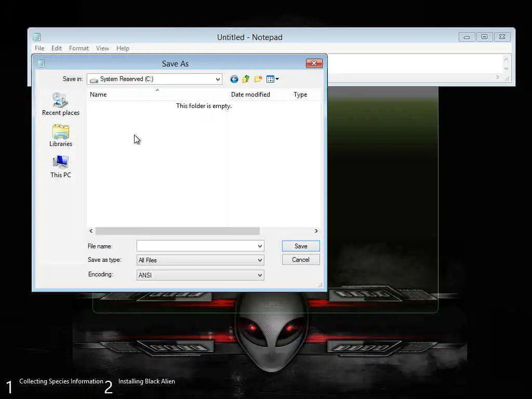Viewport: 532px width, 399px height.
Task: Open Recent places in the sidebar
Action: 61,104
